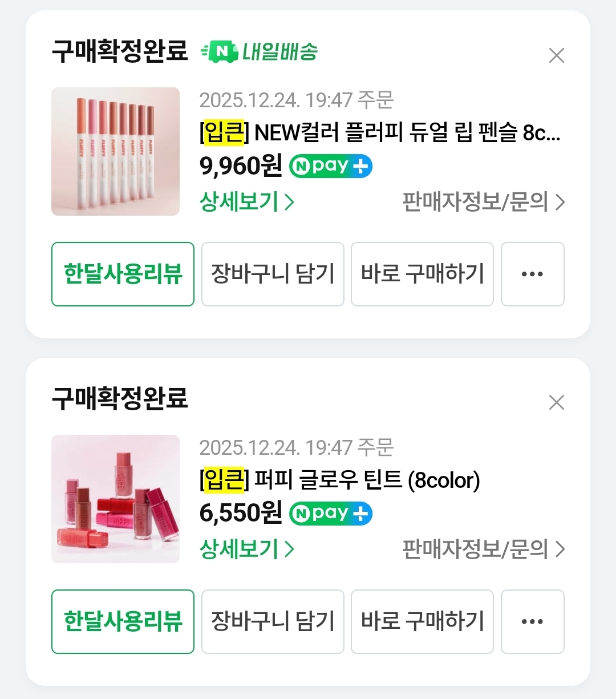Expand 상세보기 for the glow tint order

[246, 549]
